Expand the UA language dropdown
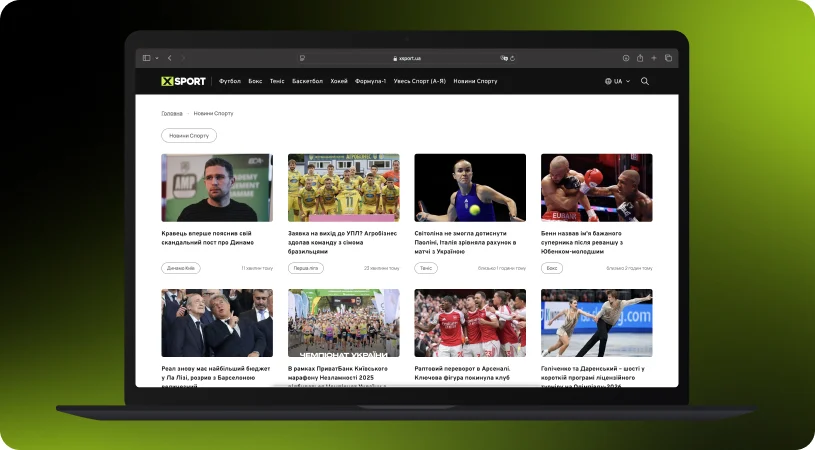Viewport: 815px width, 450px height. (617, 81)
